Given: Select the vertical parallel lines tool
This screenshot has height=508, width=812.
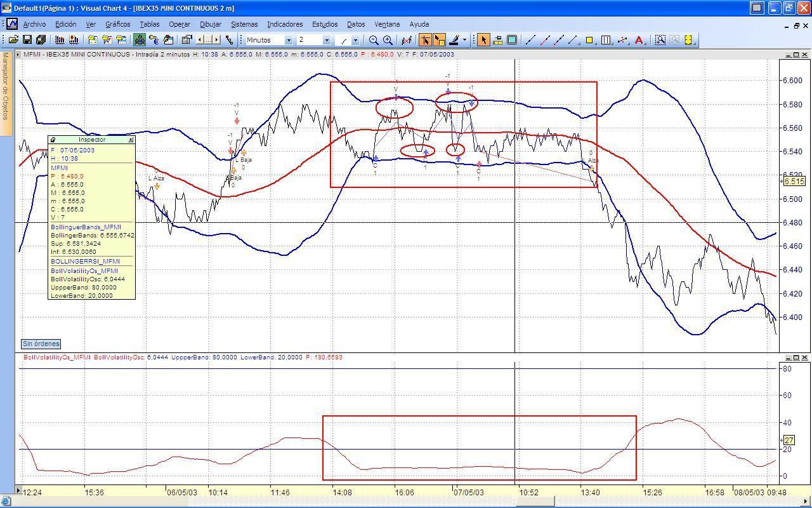Looking at the screenshot, I should 606,40.
